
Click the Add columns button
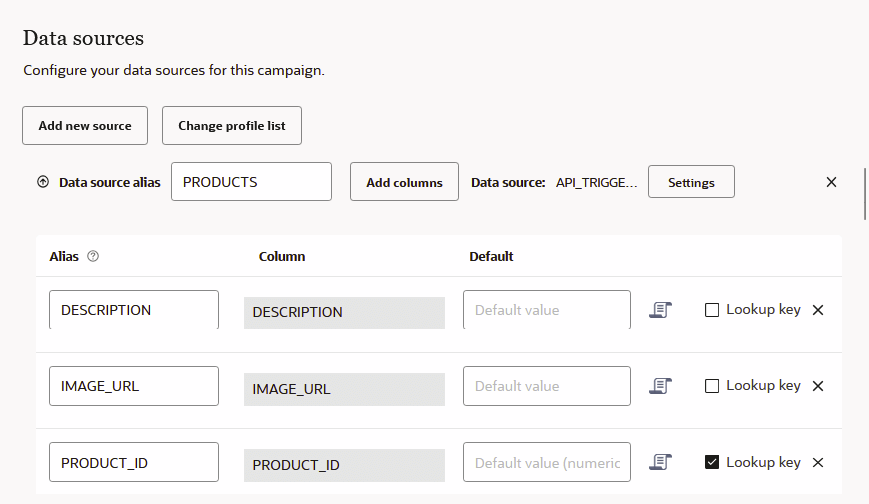(404, 182)
